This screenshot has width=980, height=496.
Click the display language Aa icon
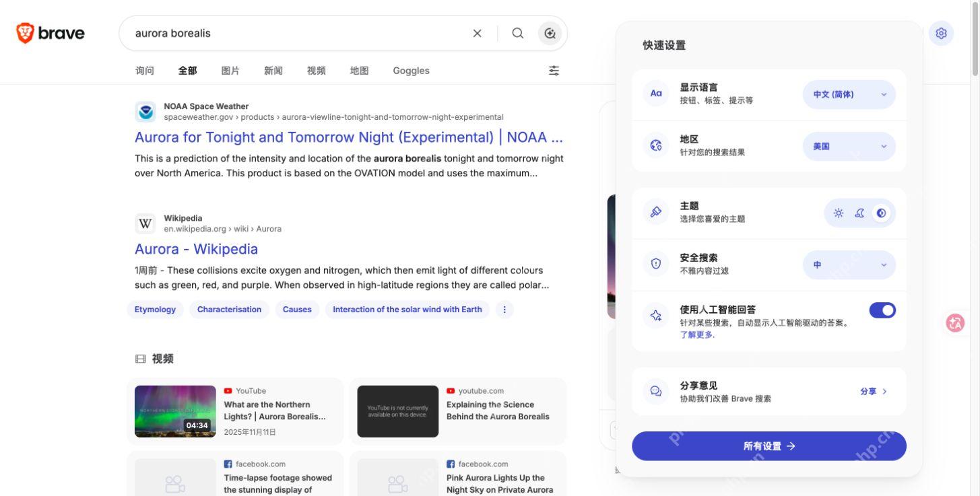tap(656, 94)
